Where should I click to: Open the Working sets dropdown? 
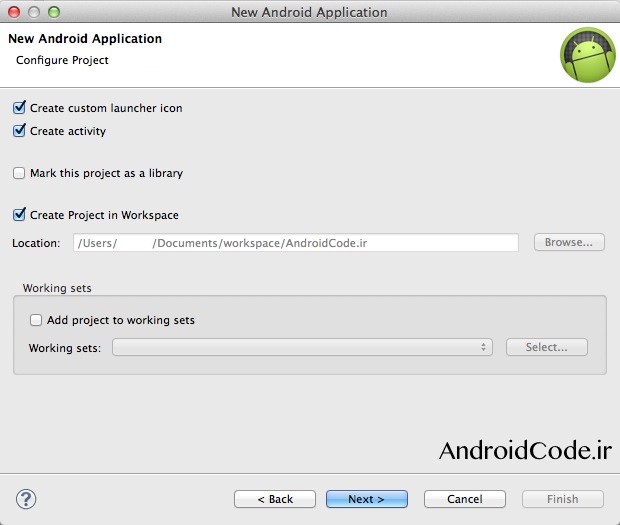click(302, 347)
